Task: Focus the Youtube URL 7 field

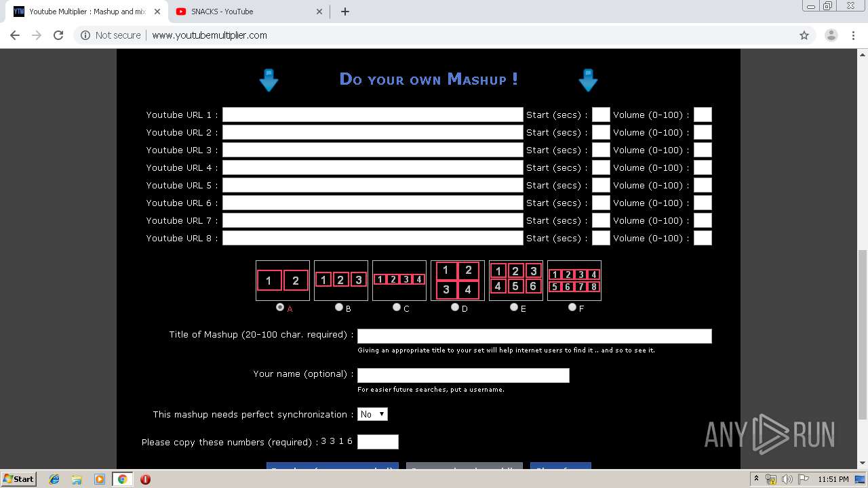Action: coord(373,220)
